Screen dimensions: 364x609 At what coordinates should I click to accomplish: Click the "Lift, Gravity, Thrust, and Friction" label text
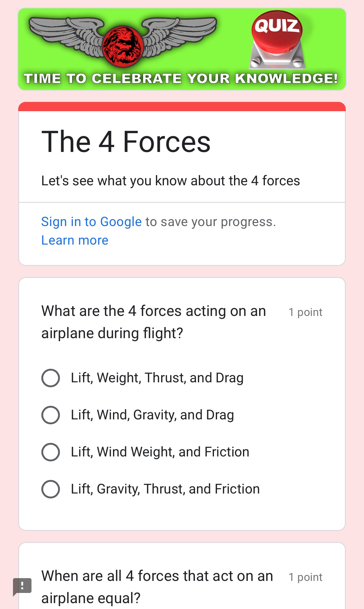(165, 489)
